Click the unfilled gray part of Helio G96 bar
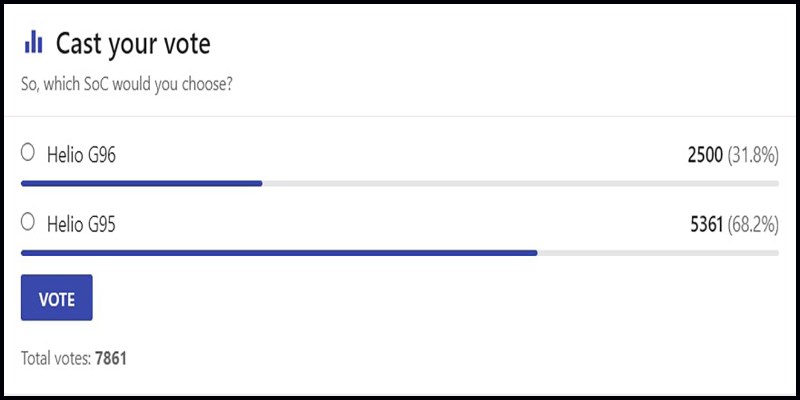 520,183
